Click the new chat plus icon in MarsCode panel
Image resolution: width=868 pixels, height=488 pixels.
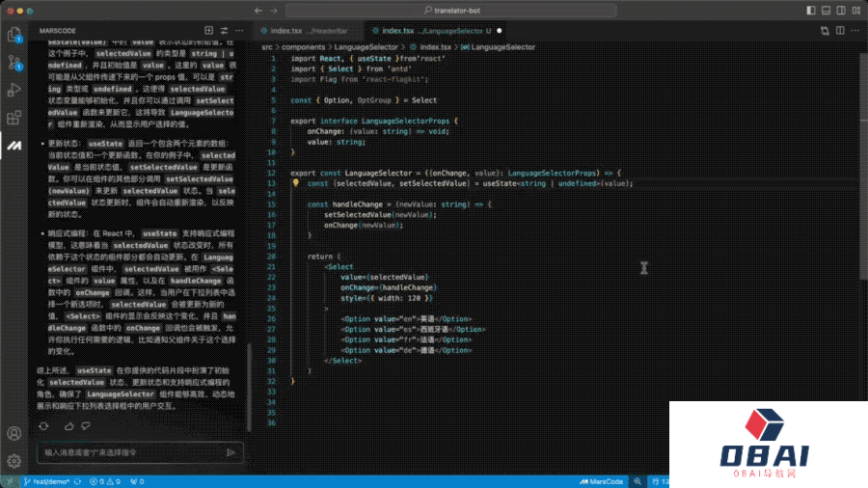[210, 31]
